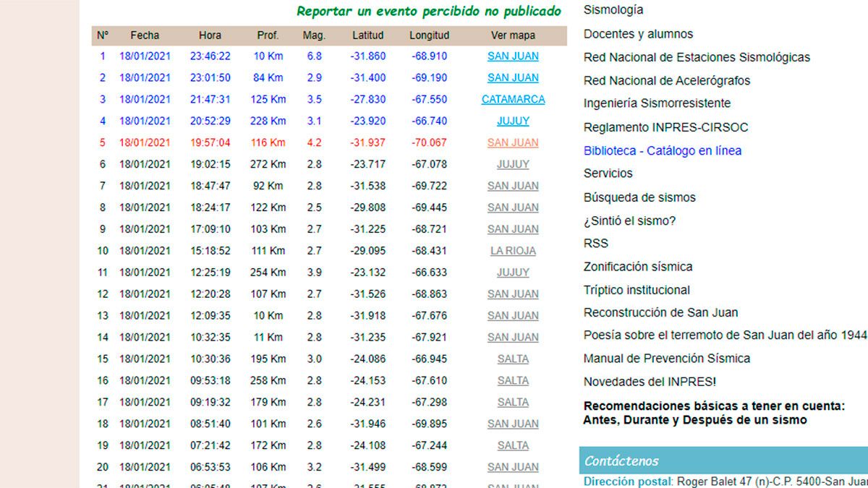Go to Red Nacional de Estaciones Sismológicas
This screenshot has width=868, height=488.
coord(697,57)
